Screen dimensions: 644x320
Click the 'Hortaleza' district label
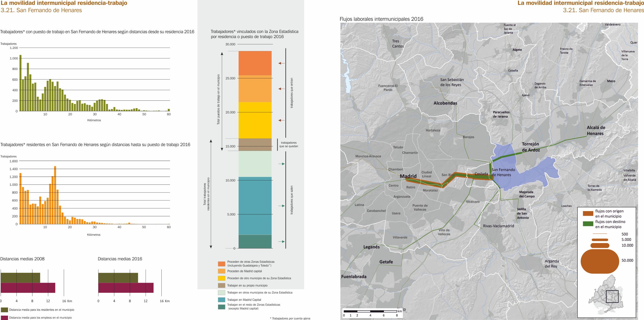coord(433,130)
